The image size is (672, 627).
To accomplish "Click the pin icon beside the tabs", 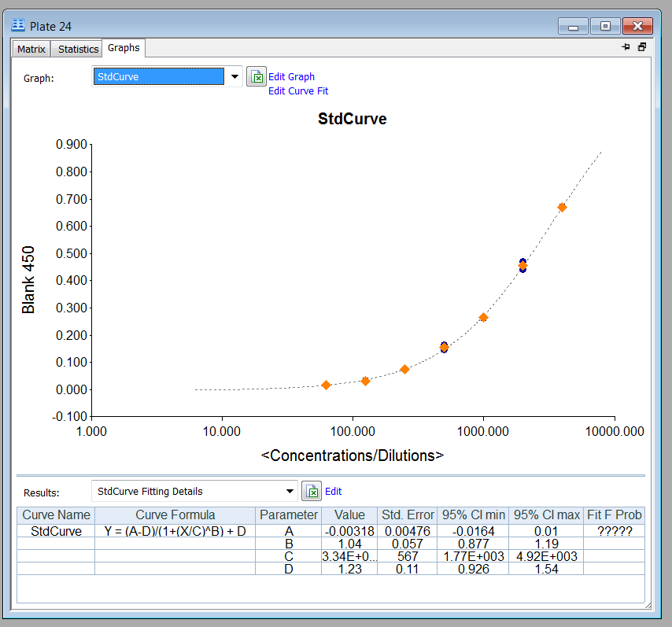I will coord(626,48).
